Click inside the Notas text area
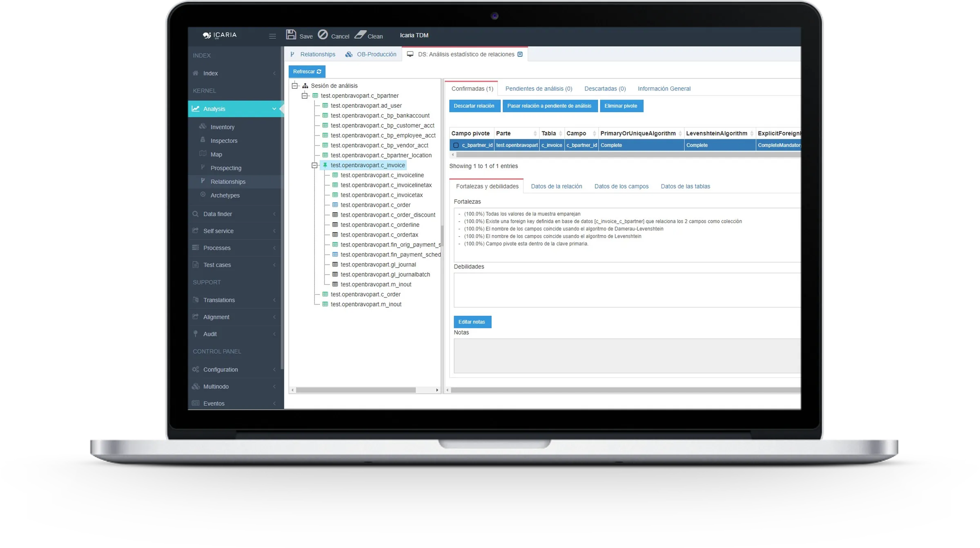The height and width of the screenshot is (548, 980). coord(627,356)
